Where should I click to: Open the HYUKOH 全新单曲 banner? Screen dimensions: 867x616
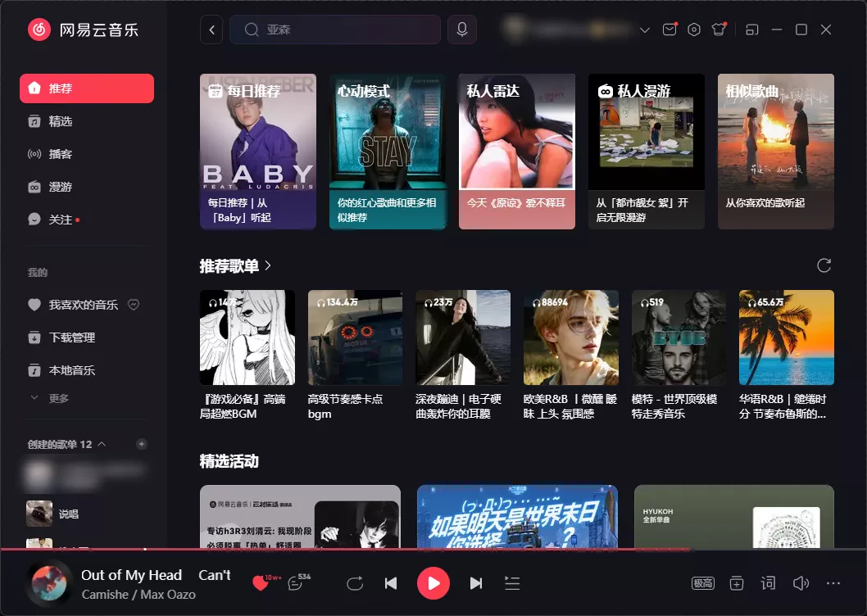734,516
